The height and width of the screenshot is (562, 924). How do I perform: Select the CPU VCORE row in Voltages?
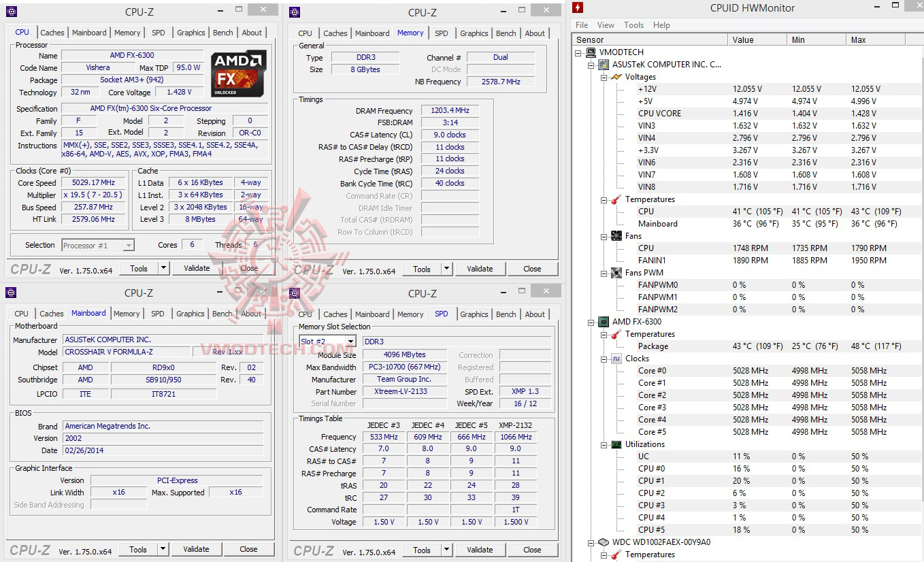point(748,114)
